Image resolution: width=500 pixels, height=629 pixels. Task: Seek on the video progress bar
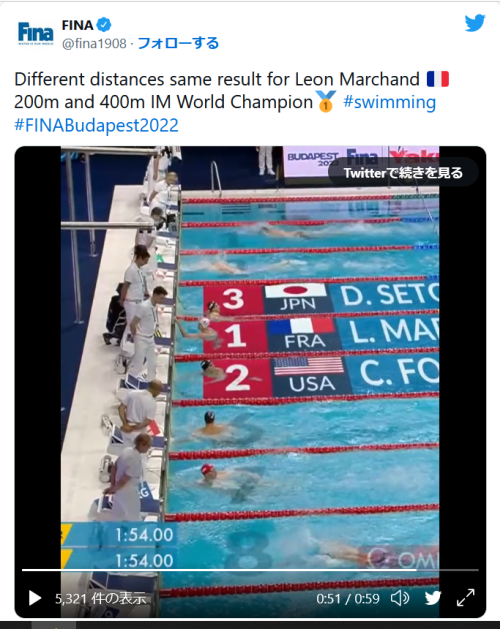tap(250, 569)
